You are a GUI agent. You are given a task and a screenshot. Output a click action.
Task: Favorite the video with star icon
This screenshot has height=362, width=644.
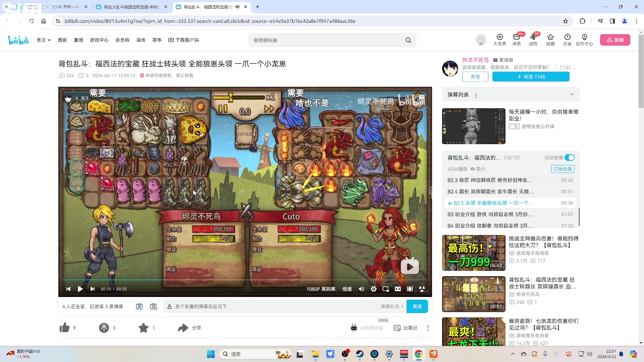(x=144, y=328)
